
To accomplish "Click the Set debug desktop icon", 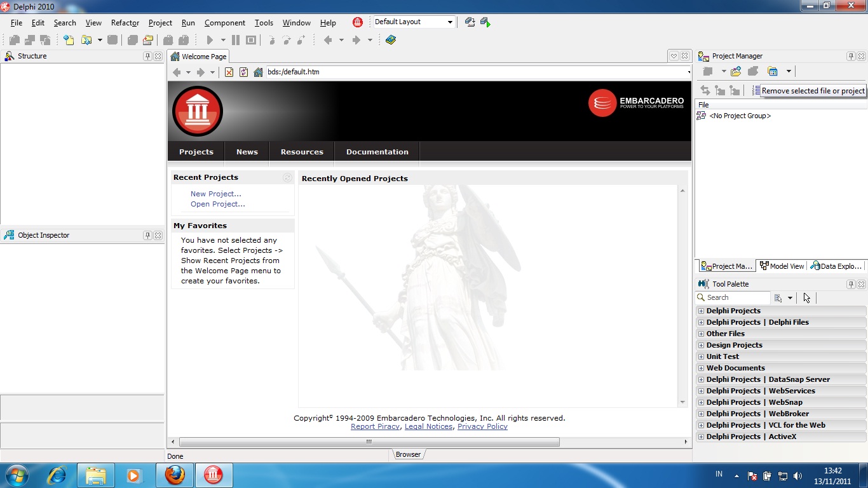I will (x=485, y=22).
